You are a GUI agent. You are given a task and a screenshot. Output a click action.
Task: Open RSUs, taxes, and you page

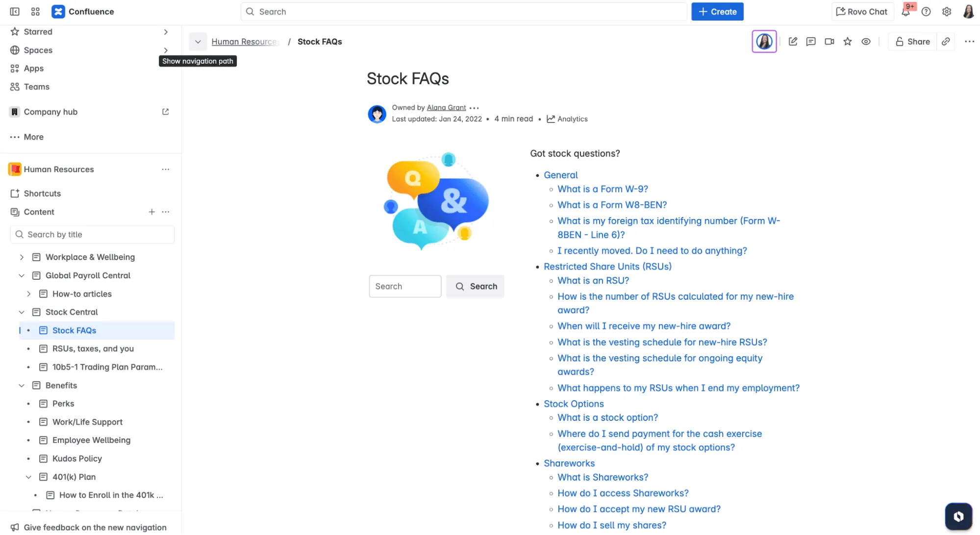pos(93,349)
